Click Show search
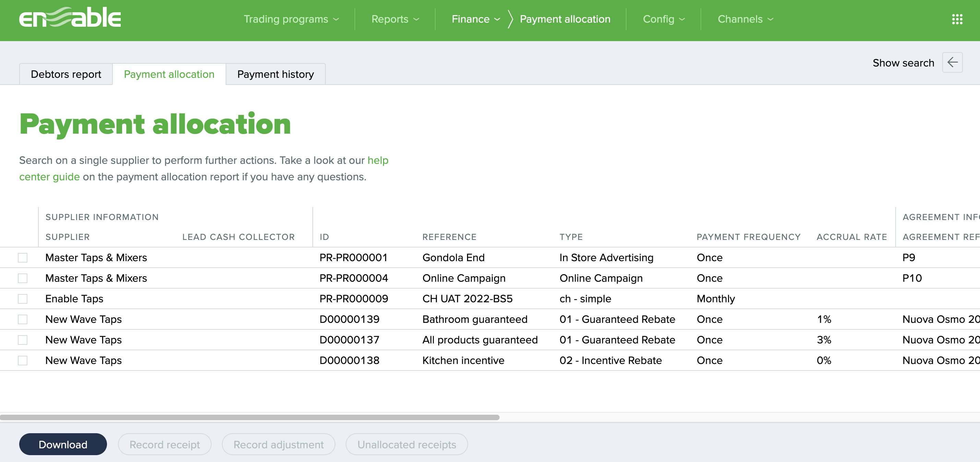This screenshot has height=462, width=980. click(x=904, y=62)
